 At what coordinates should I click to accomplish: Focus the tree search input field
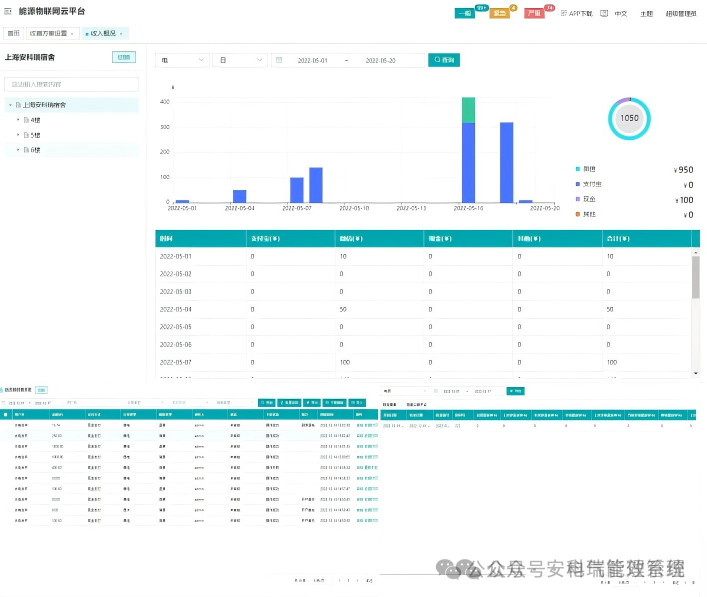(71, 84)
